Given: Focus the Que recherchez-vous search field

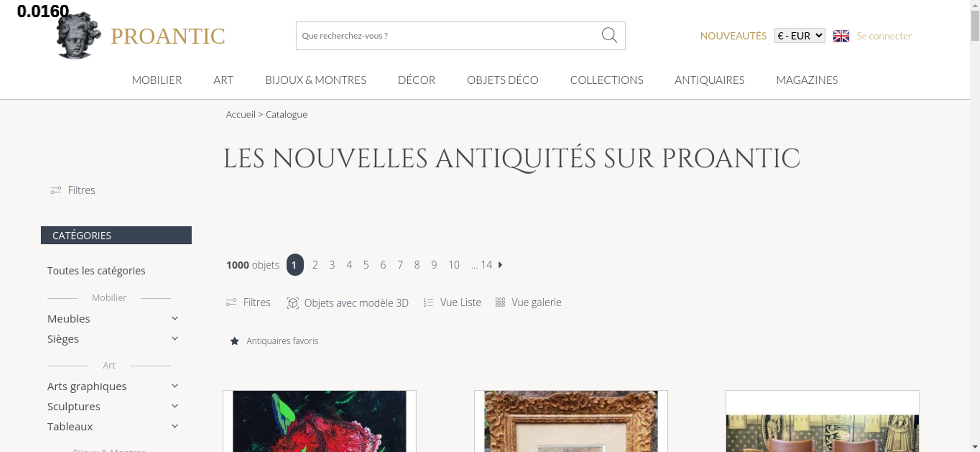Looking at the screenshot, I should coord(448,36).
